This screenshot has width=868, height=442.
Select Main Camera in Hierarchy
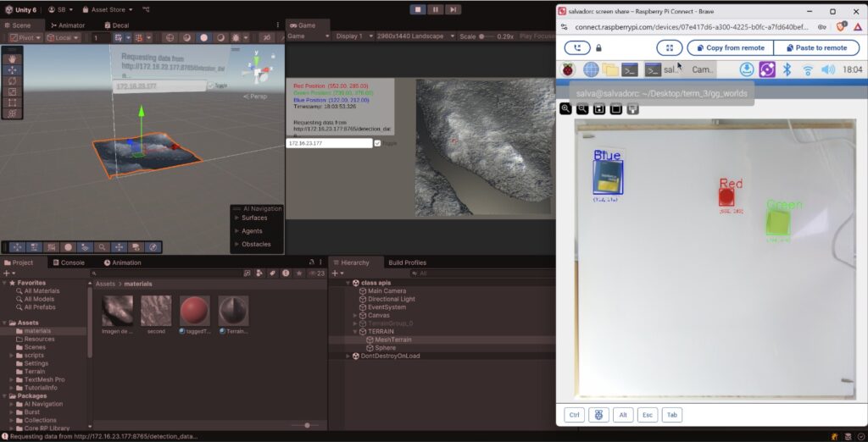click(x=387, y=291)
